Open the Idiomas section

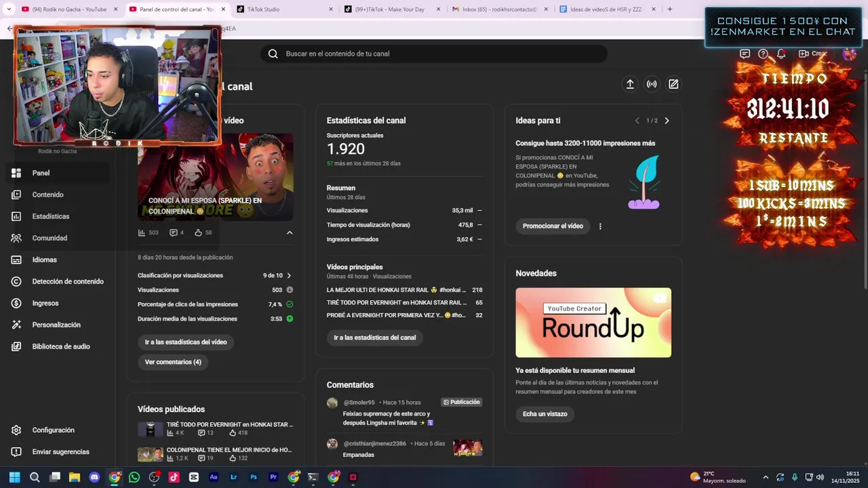(x=58, y=260)
